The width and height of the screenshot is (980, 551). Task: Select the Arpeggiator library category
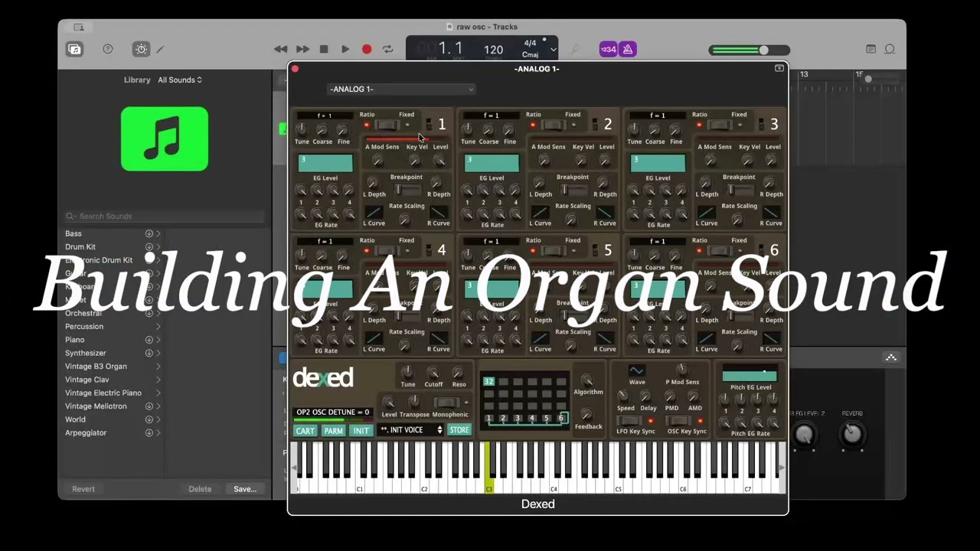(x=86, y=432)
